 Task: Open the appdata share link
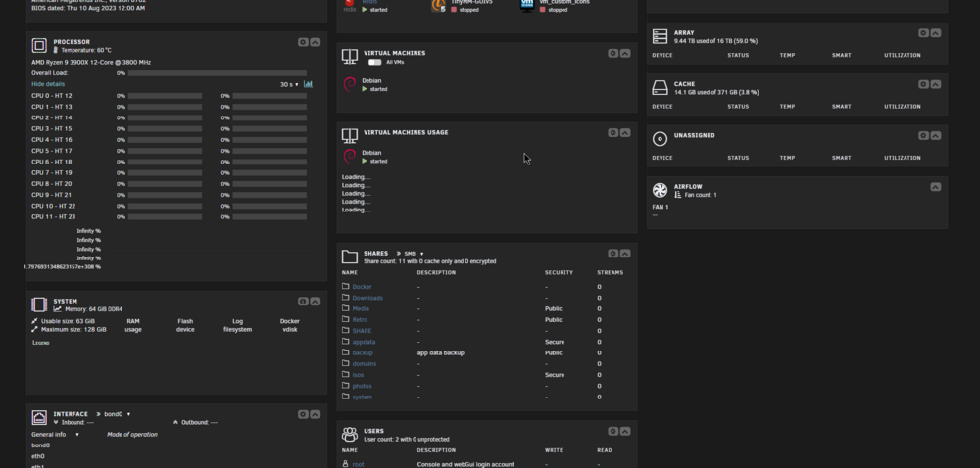tap(364, 342)
